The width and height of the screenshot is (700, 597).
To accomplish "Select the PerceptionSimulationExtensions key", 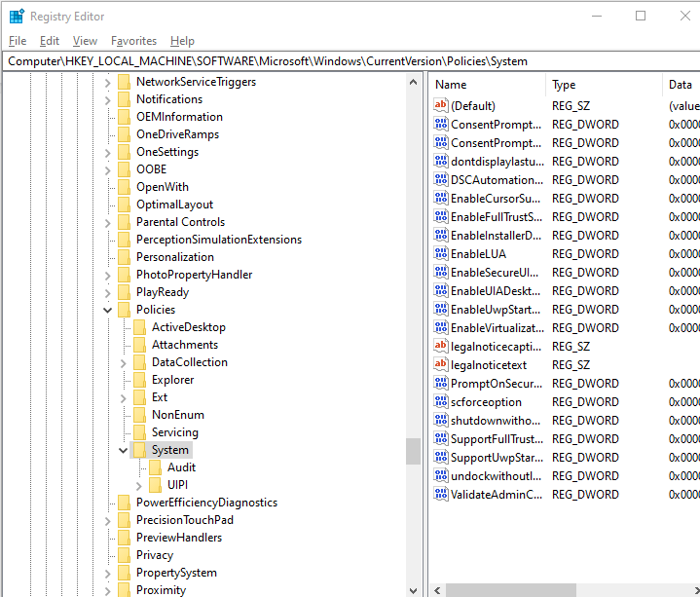I will [x=219, y=240].
